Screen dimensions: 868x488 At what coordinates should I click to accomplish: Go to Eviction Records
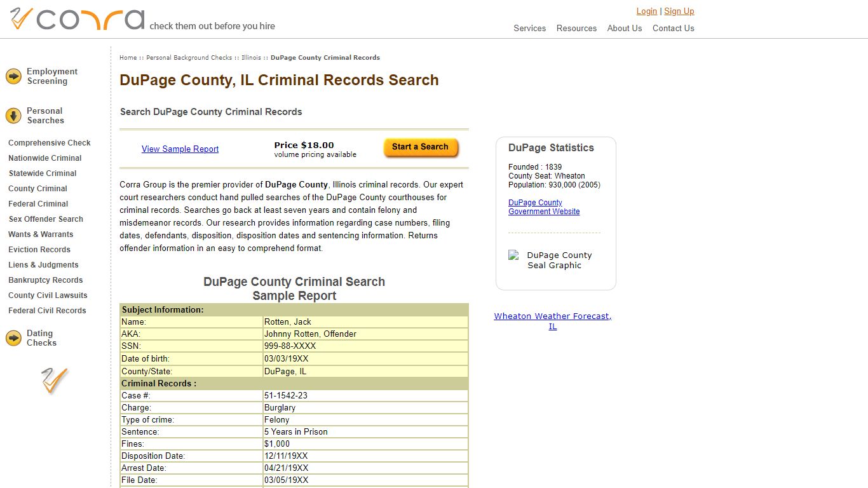(x=39, y=250)
